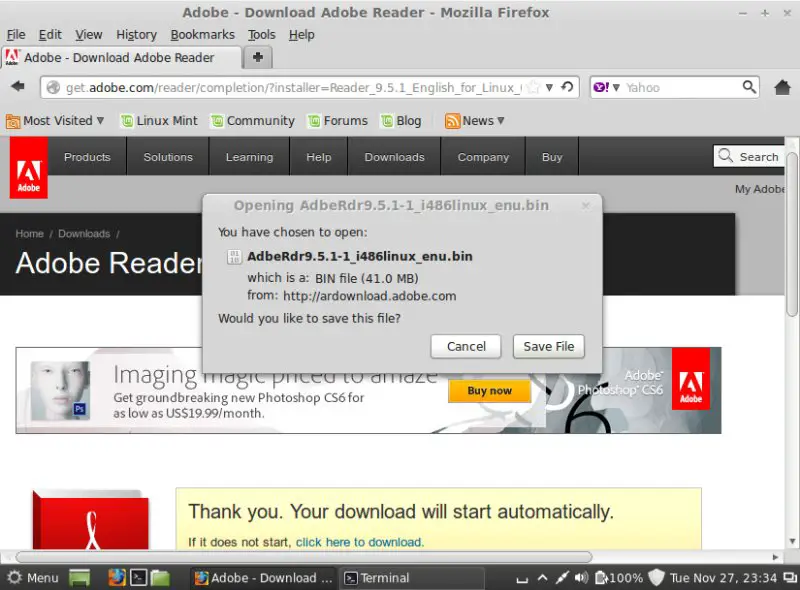The height and width of the screenshot is (590, 800).
Task: Reload page with the refresh icon
Action: coord(567,87)
